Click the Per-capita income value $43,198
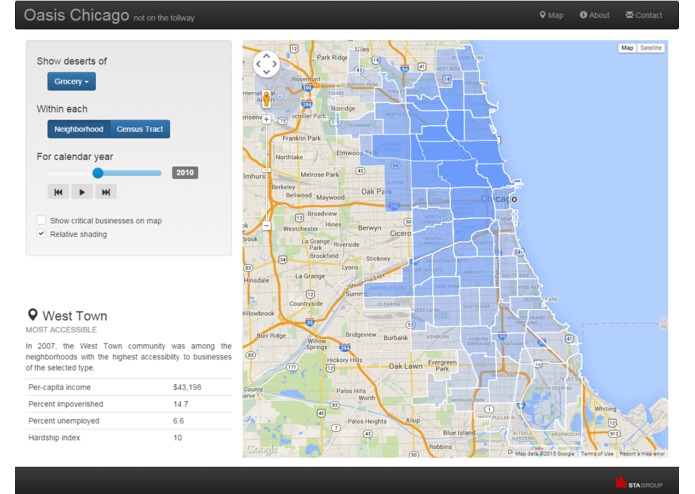Image resolution: width=695 pixels, height=494 pixels. 187,387
